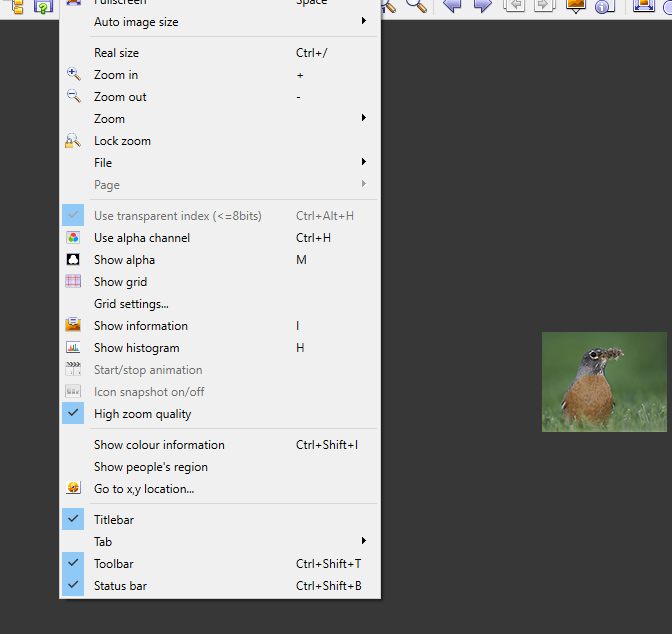Click the Zoom out magnifier icon
The width and height of the screenshot is (672, 634).
coord(73,97)
